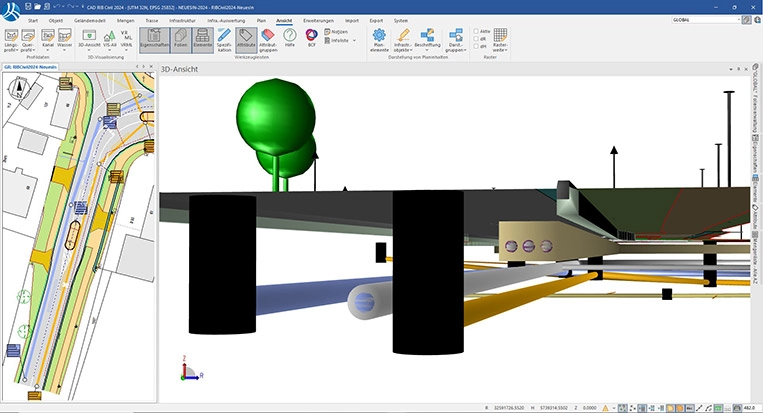Click the green tree in 3D view
The height and width of the screenshot is (413, 763).
coord(276,117)
